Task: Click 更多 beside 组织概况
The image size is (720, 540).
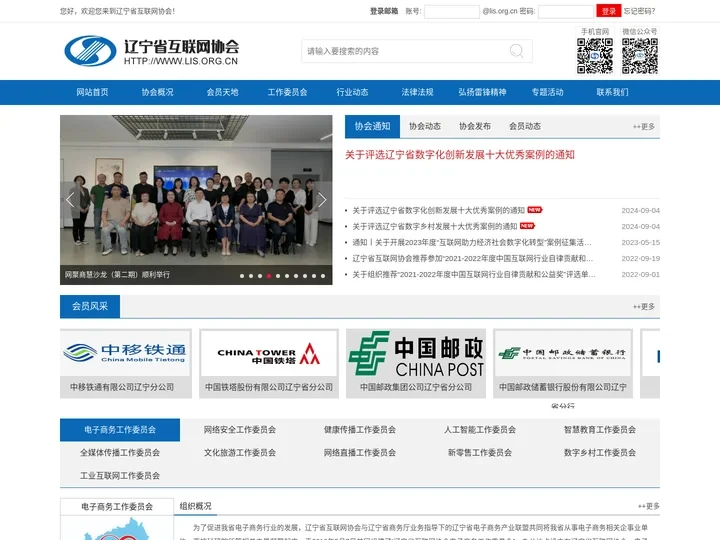Action: tap(648, 506)
